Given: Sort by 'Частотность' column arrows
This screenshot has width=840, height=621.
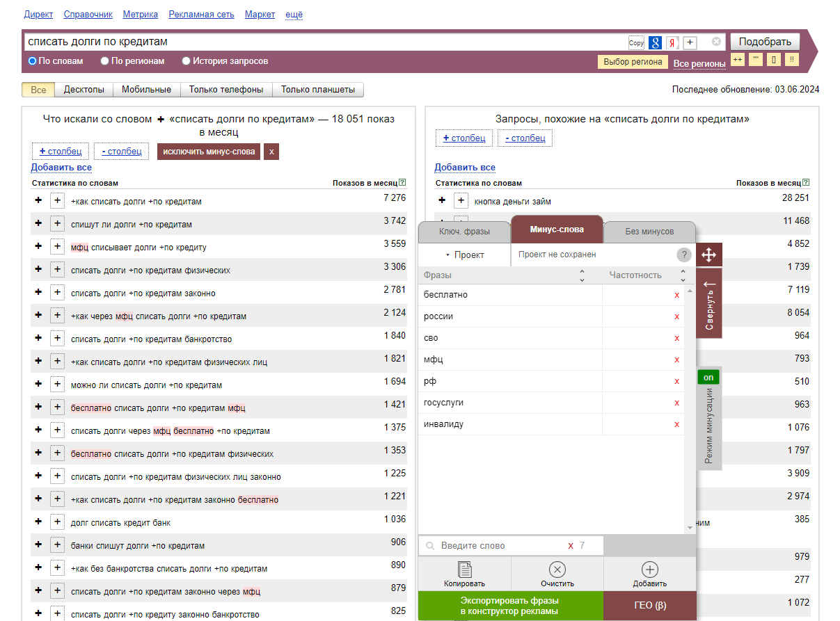Looking at the screenshot, I should (683, 275).
